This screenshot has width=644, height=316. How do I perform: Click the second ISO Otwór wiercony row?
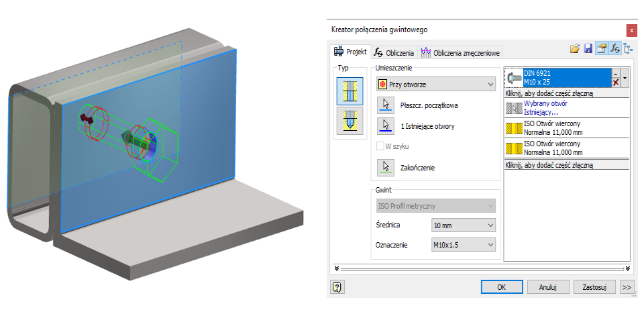click(567, 148)
